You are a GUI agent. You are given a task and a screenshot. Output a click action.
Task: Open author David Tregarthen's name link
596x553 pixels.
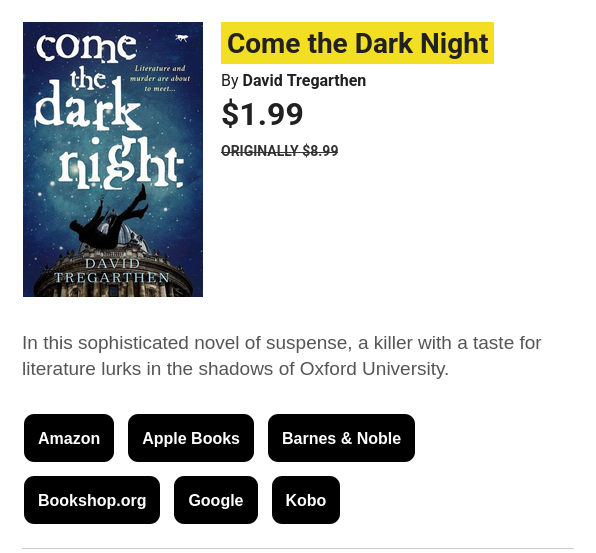(304, 81)
